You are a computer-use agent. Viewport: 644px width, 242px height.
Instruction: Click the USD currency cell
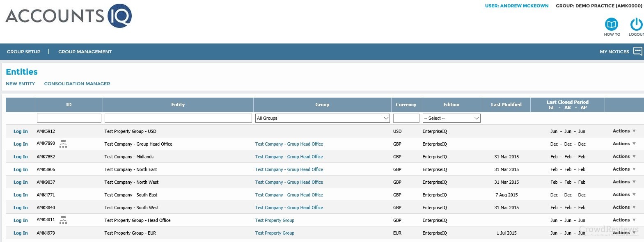point(397,131)
